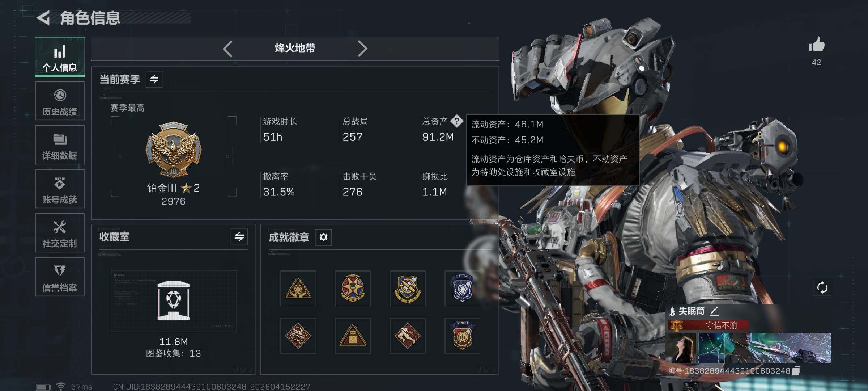The image size is (868, 391).
Task: Edit nickname 失眠筒 with pencil icon
Action: pos(714,311)
